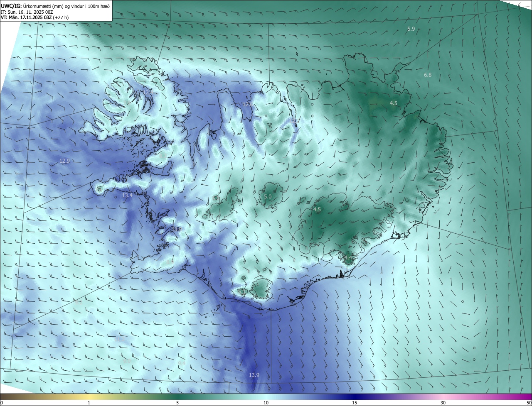Click the 13.4 value label on the map

click(x=127, y=195)
